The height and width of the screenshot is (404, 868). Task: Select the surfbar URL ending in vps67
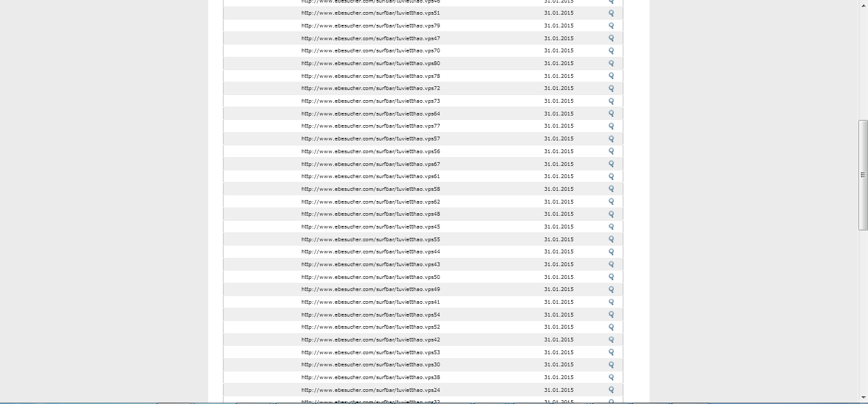click(370, 164)
